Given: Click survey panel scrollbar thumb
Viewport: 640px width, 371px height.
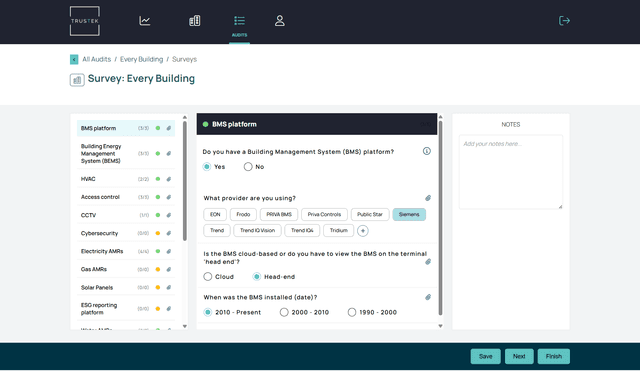Looking at the screenshot, I should pyautogui.click(x=440, y=218).
